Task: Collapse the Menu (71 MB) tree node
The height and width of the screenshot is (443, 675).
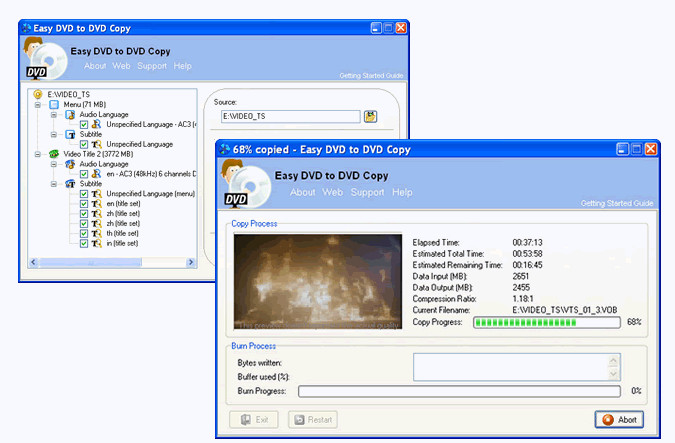Action: [x=38, y=105]
